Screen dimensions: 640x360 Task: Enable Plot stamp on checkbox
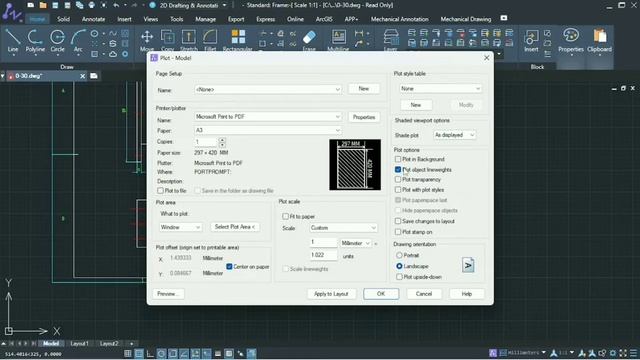tap(398, 232)
